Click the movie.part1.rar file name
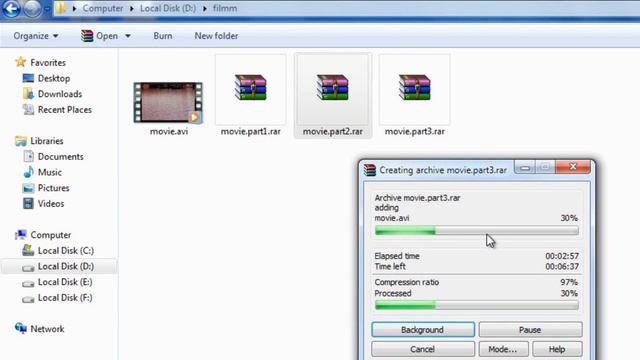 click(x=251, y=131)
